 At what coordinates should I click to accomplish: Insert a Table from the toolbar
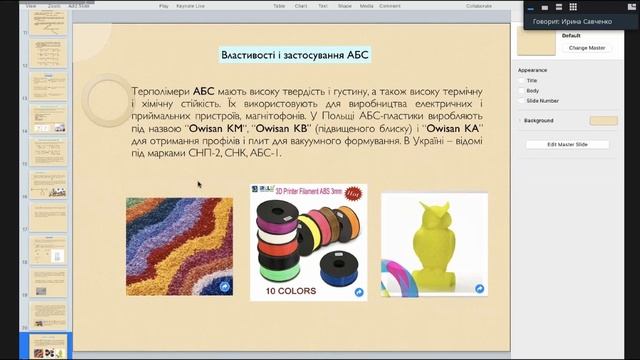(279, 6)
